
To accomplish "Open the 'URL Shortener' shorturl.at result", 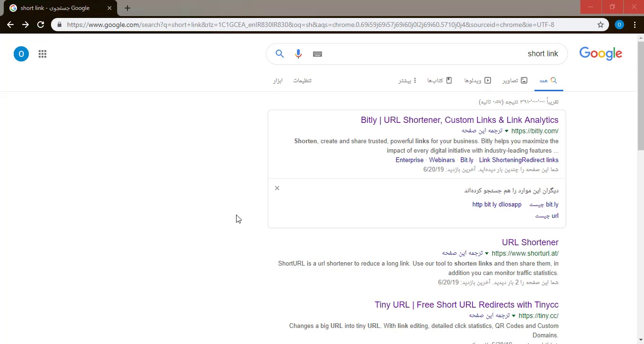I will pos(530,242).
